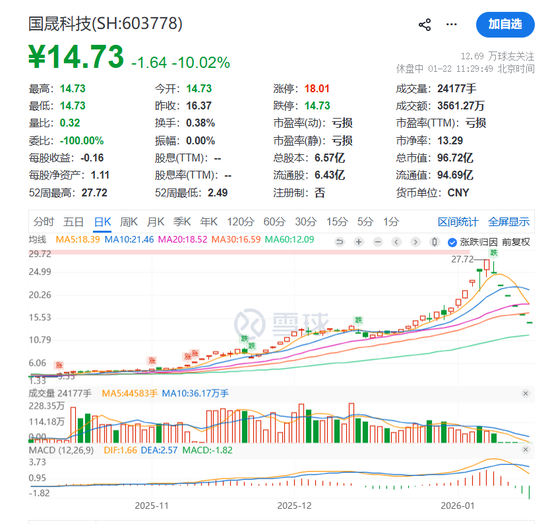
Task: Select the 日K chart tab
Action: [x=102, y=222]
